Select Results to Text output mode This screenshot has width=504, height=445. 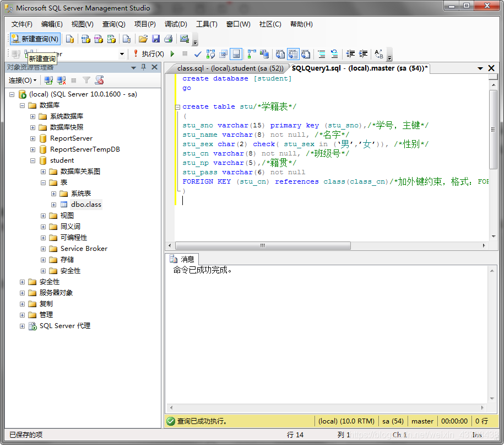click(280, 54)
